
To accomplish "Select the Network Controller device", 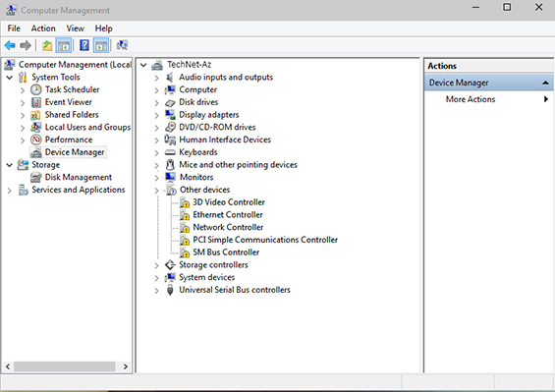I will [228, 227].
